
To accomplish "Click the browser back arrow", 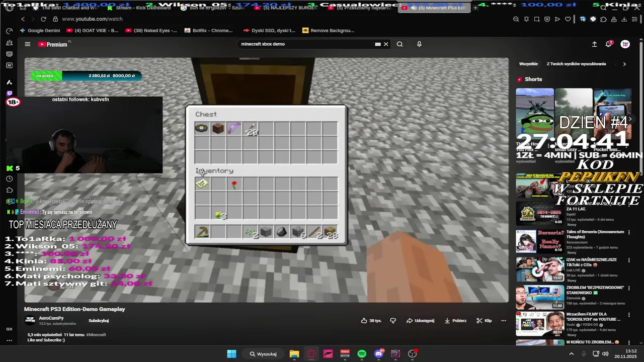I will pyautogui.click(x=23, y=19).
